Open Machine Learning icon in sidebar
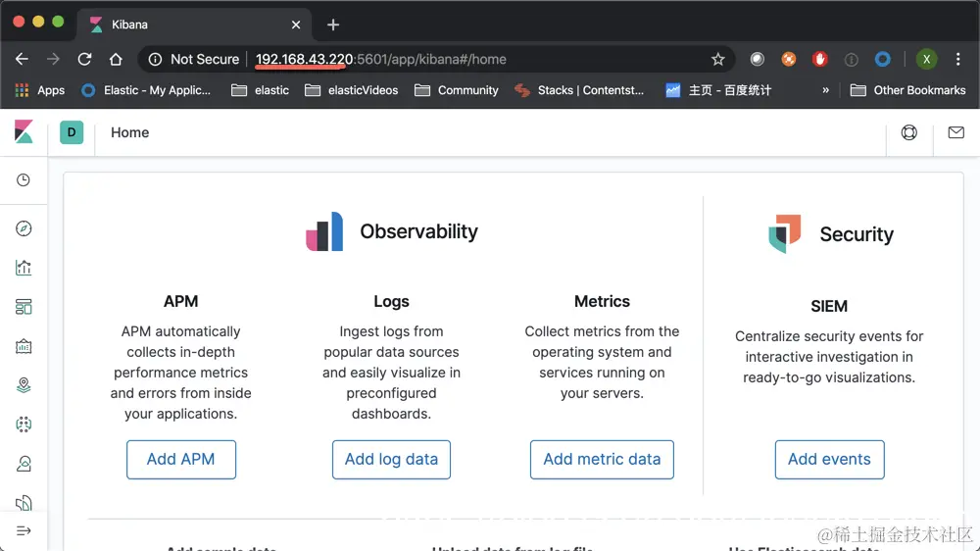This screenshot has height=551, width=980. click(x=24, y=425)
